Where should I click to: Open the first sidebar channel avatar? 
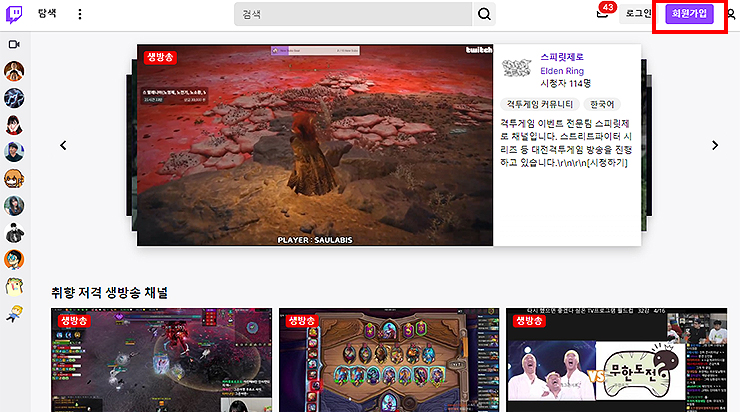tap(14, 71)
